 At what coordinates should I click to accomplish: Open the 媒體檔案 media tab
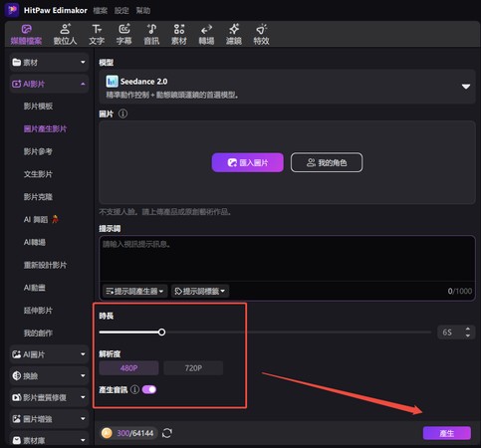(x=26, y=34)
